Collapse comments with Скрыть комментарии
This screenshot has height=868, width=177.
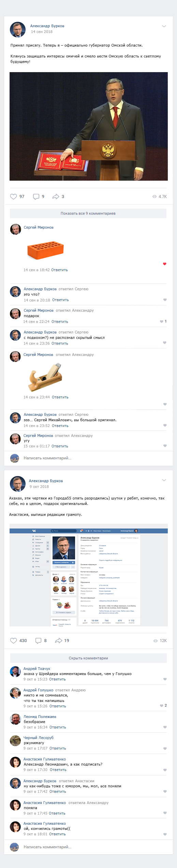(88, 658)
